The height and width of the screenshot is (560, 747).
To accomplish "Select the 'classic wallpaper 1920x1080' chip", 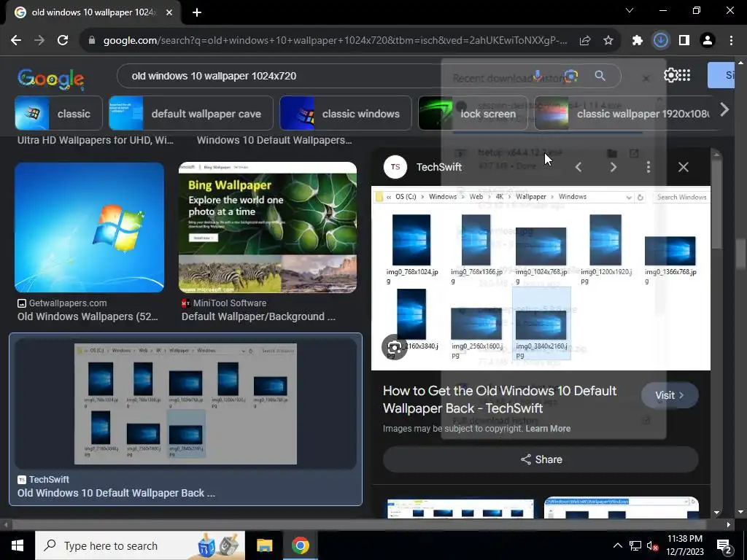I will 624,113.
